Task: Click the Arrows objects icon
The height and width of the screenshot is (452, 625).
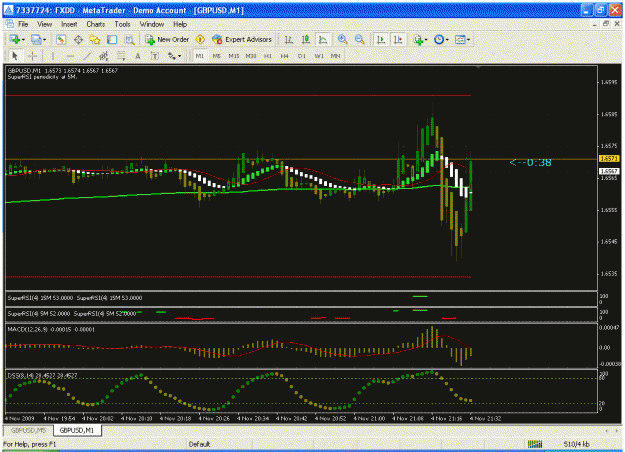Action: tap(172, 56)
